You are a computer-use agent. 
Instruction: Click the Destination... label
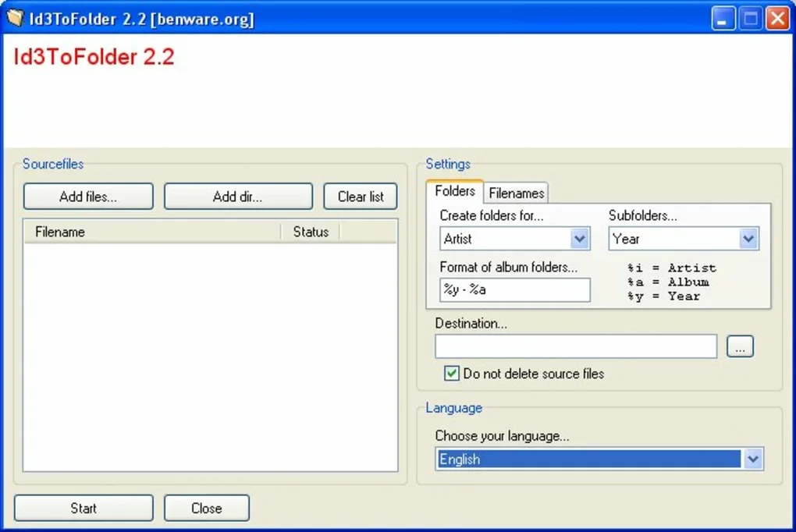point(471,324)
